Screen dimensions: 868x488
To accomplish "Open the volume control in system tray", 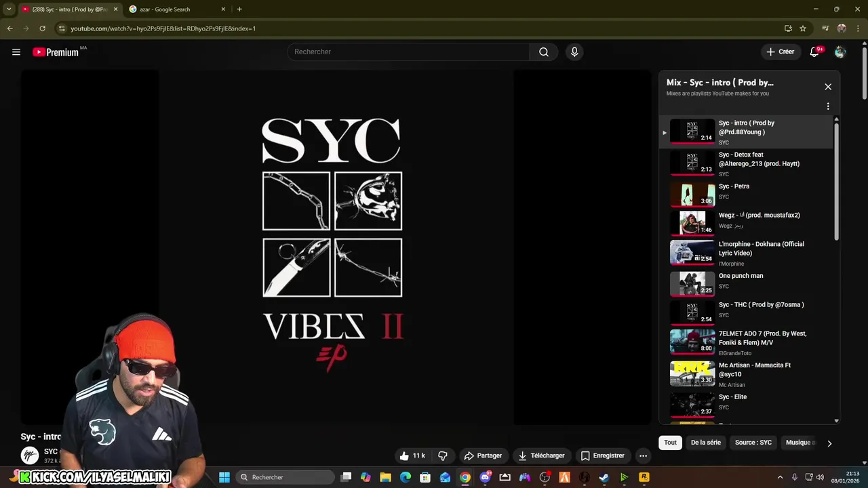I will pyautogui.click(x=820, y=477).
